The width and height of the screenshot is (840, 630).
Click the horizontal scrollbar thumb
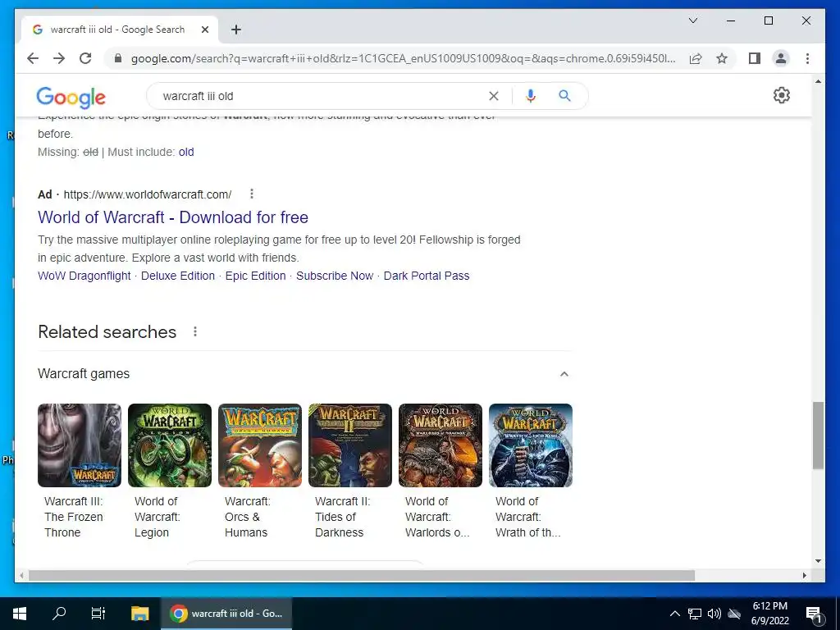coord(362,576)
